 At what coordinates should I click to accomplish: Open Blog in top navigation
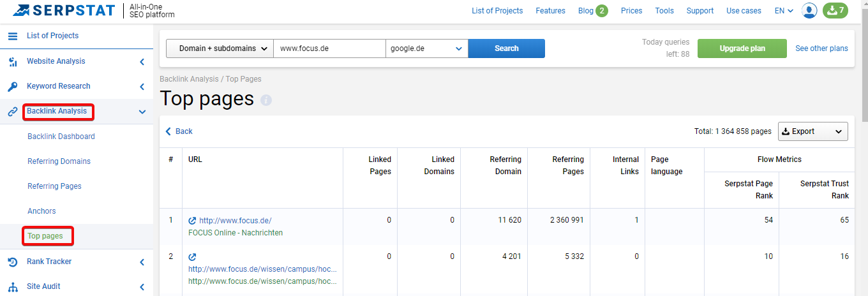click(585, 11)
